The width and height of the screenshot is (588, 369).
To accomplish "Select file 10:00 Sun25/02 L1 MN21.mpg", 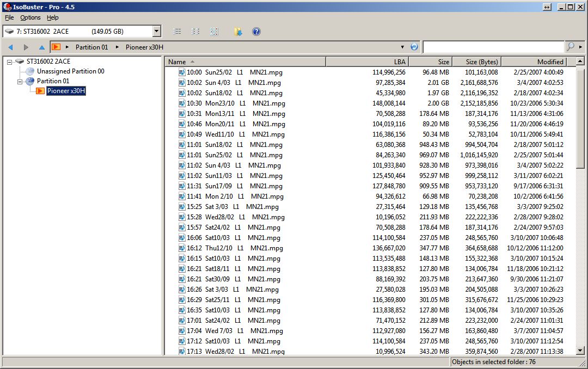I will (x=235, y=72).
